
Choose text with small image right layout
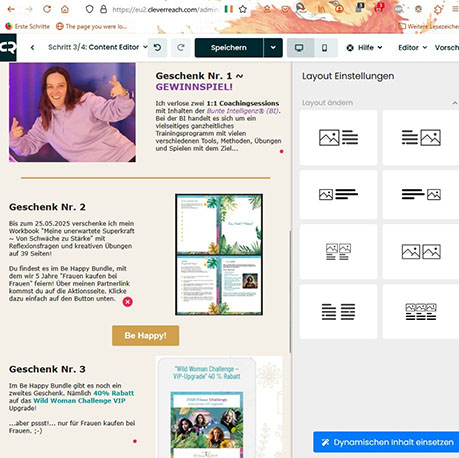tap(421, 194)
